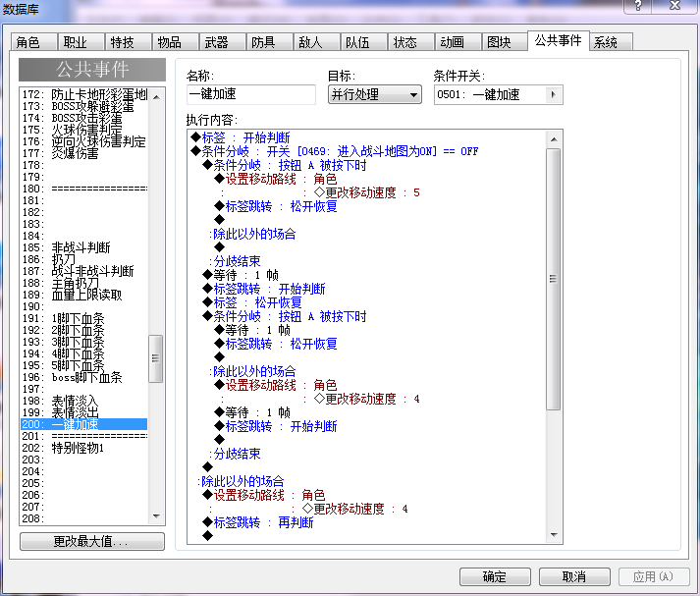Select event 177: 炎爆伤害
700x596 pixels.
click(x=84, y=153)
